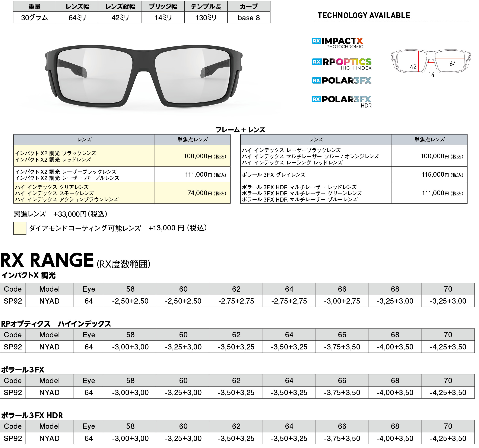
Task: Select the black sunglasses product photo
Action: click(144, 76)
